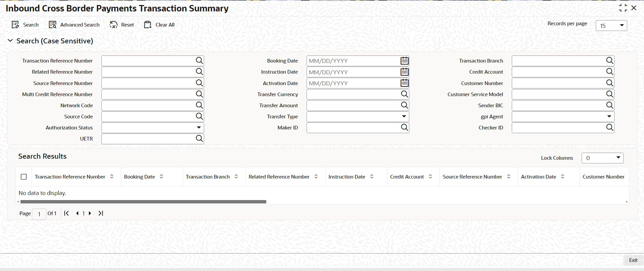Restore down the summary window
This screenshot has height=271, width=644.
[623, 8]
